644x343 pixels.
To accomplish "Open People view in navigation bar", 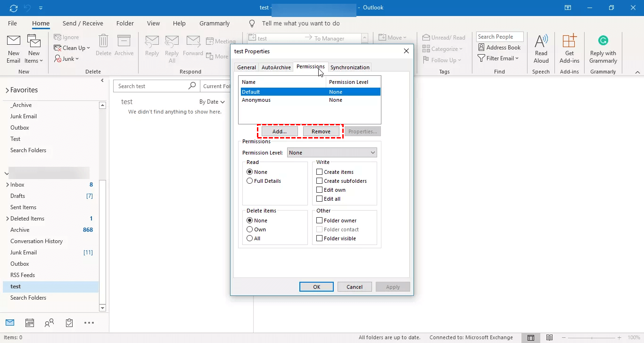I will tap(49, 323).
